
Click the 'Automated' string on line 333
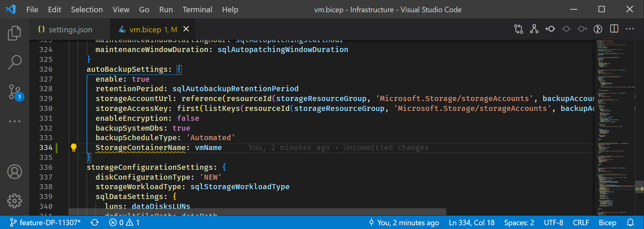pyautogui.click(x=211, y=138)
